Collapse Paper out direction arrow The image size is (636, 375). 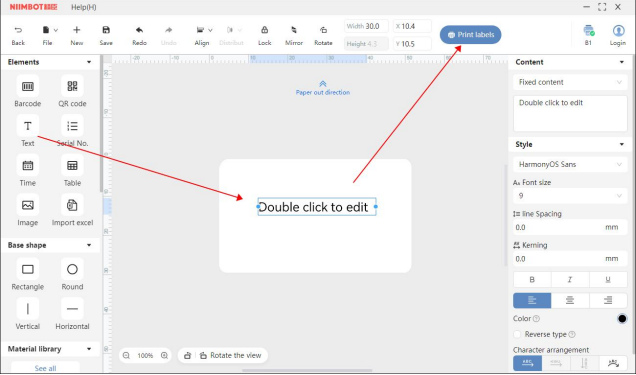point(323,84)
